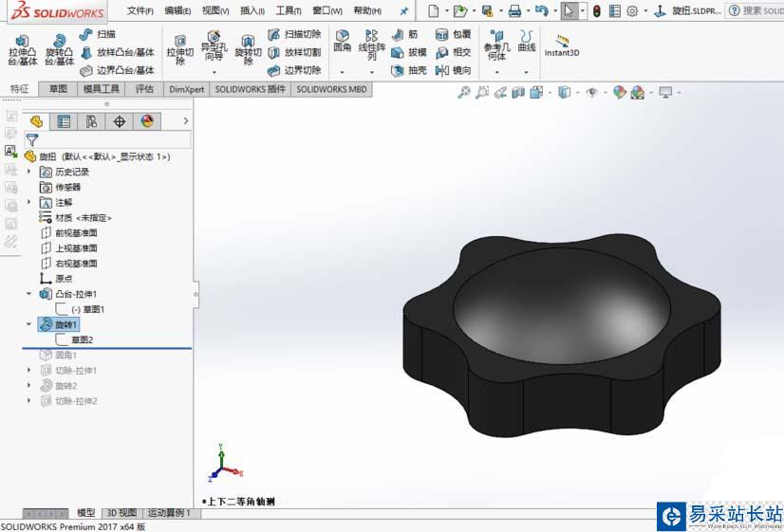Screen dimensions: 784x532
Task: Open the 视图(V) menu
Action: (x=215, y=10)
